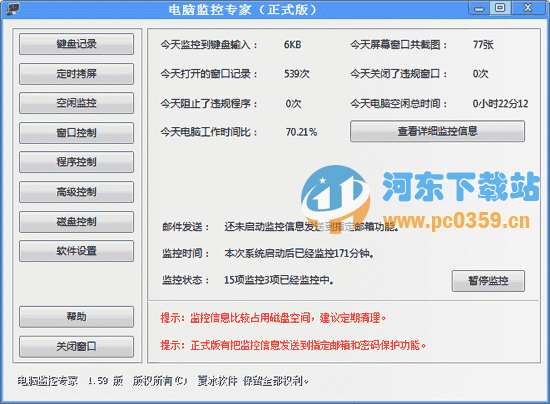Click the label 今天阻止了违规程序

pos(209,103)
